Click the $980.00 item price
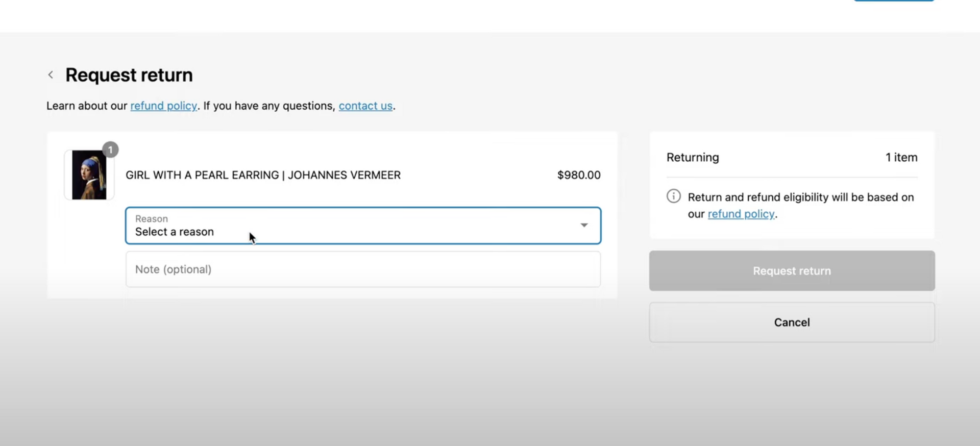 (578, 175)
